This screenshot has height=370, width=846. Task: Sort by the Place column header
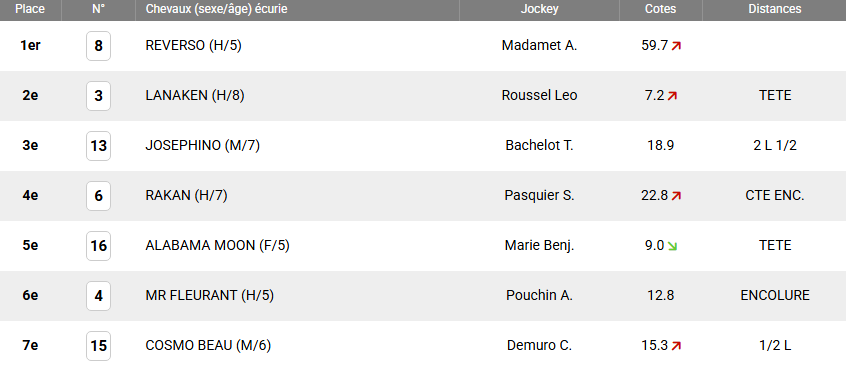coord(30,9)
